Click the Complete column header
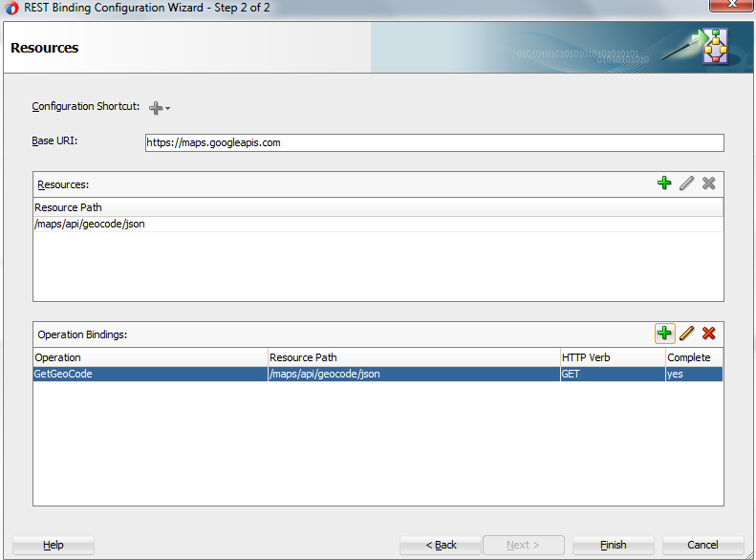 [x=694, y=357]
